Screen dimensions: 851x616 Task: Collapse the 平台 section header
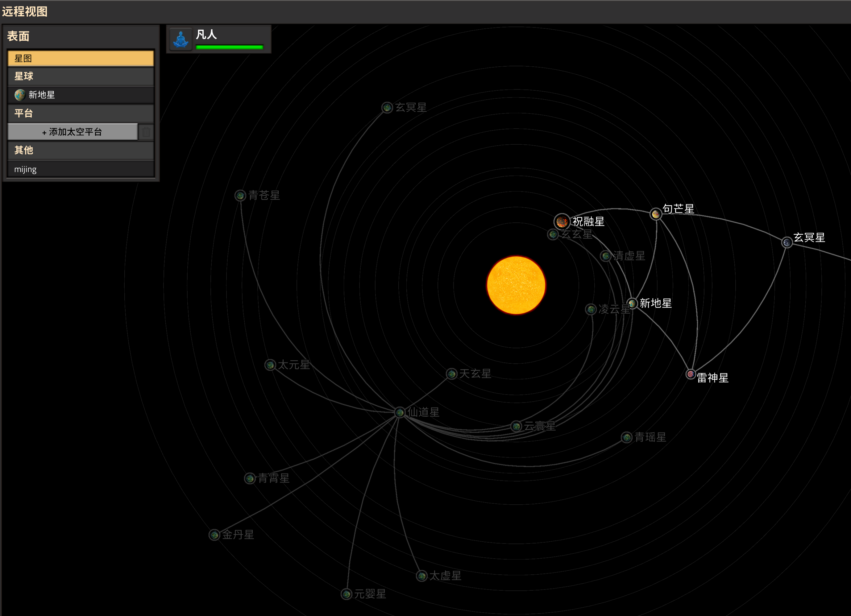pos(80,113)
